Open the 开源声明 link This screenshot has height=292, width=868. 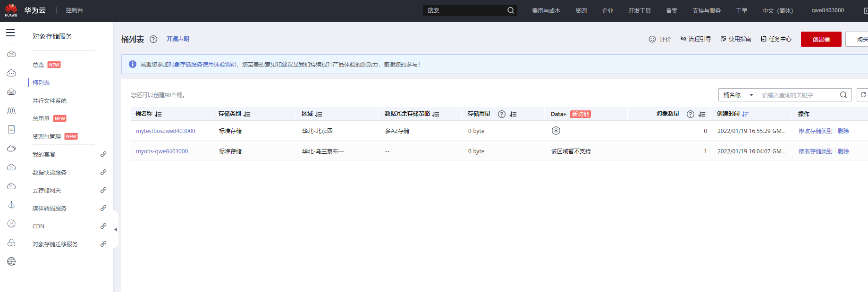(178, 39)
